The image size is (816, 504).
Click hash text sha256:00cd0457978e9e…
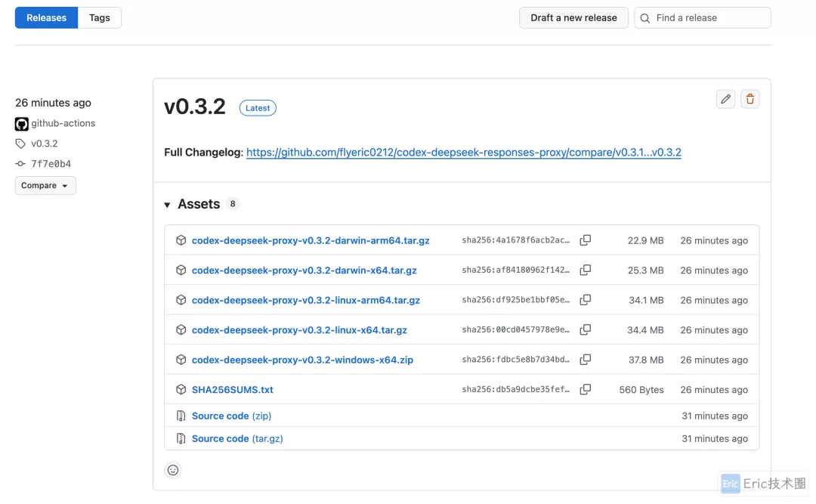516,329
